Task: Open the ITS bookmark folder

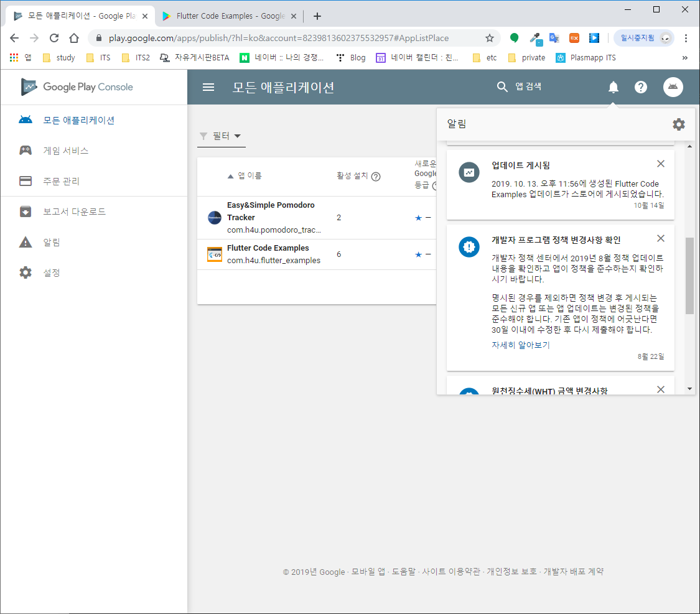Action: pyautogui.click(x=98, y=58)
